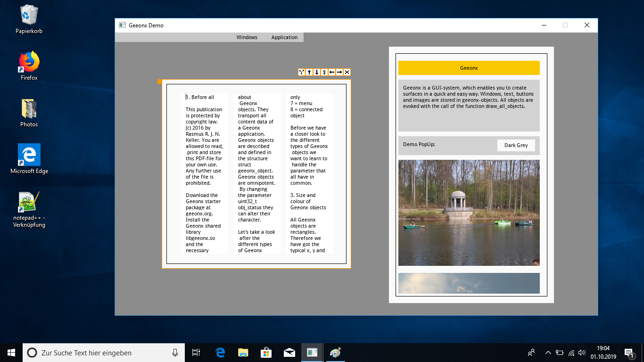The image size is (644, 362).
Task: Click the right arrow window control
Action: pos(339,72)
